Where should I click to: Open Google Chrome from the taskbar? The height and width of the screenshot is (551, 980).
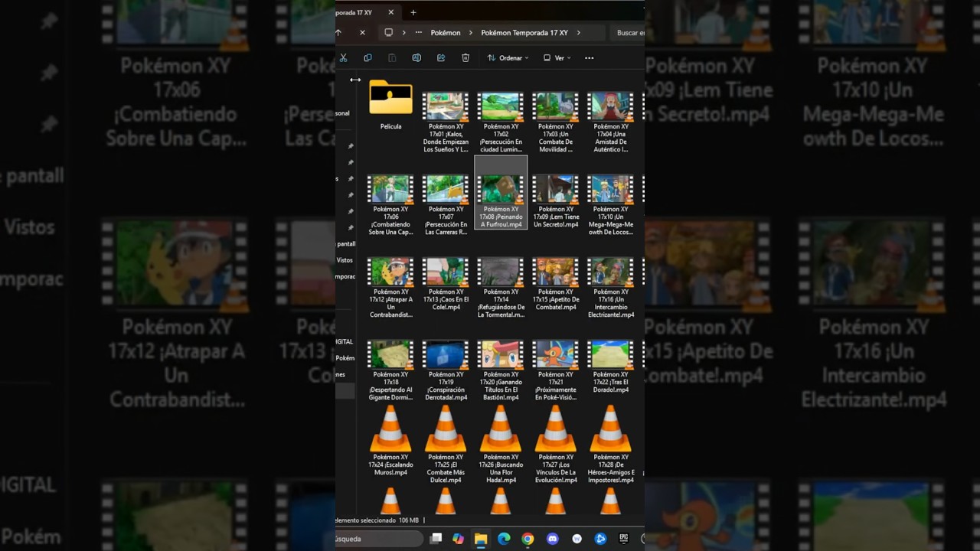(528, 539)
